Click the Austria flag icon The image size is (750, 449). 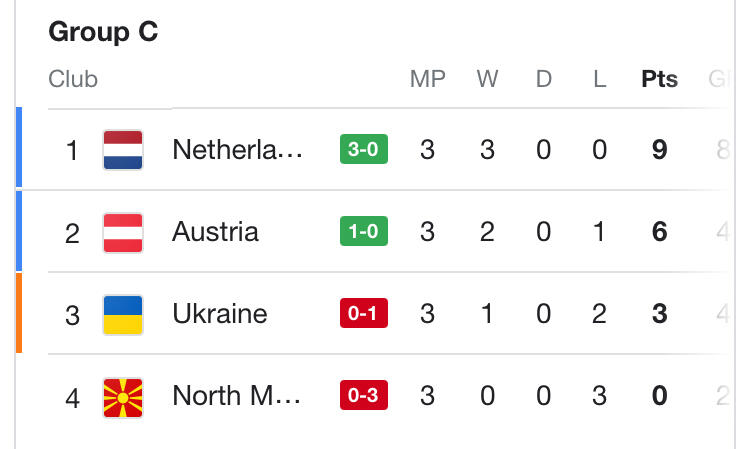pos(123,232)
